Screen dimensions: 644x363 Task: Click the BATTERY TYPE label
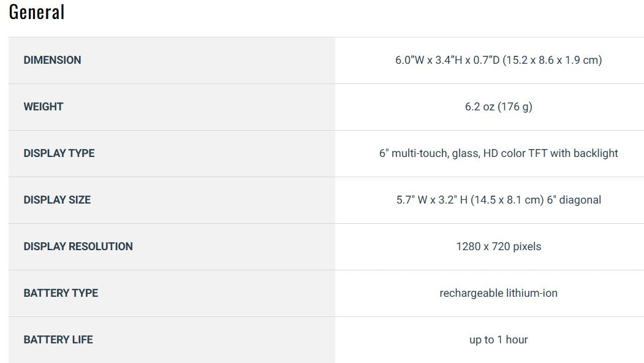pyautogui.click(x=61, y=293)
